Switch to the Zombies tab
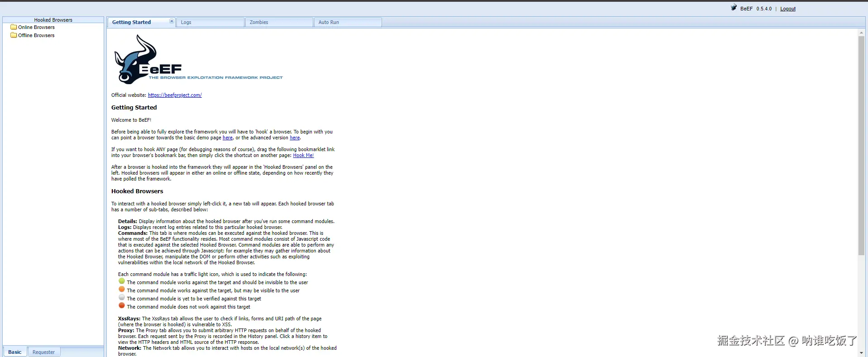 click(x=279, y=22)
